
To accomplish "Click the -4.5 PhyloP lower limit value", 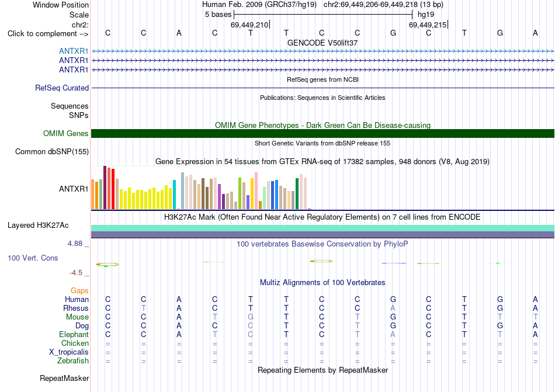I will pos(76,272).
